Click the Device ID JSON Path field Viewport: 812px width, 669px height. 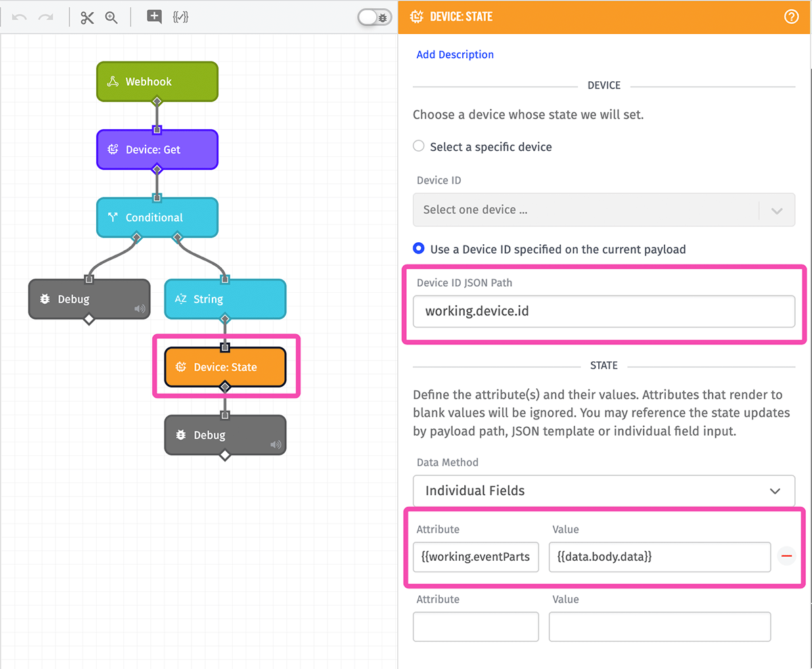[604, 311]
